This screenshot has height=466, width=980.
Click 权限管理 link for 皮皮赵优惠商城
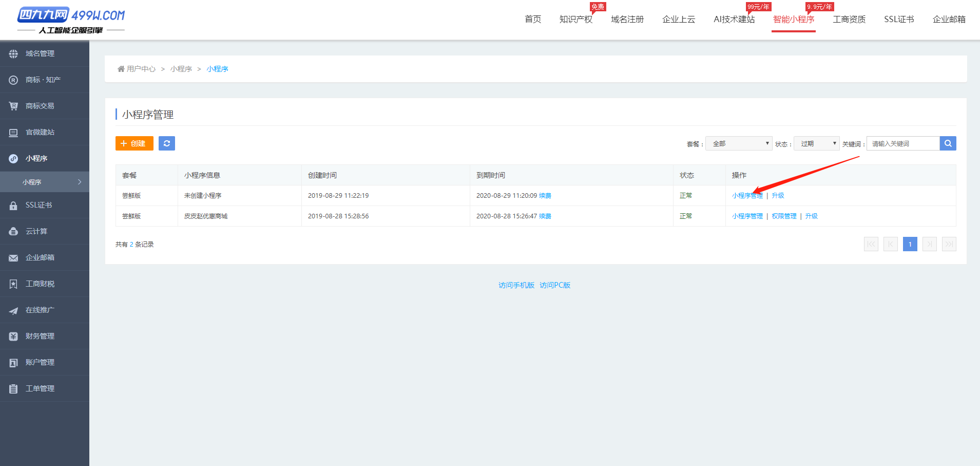tap(784, 216)
